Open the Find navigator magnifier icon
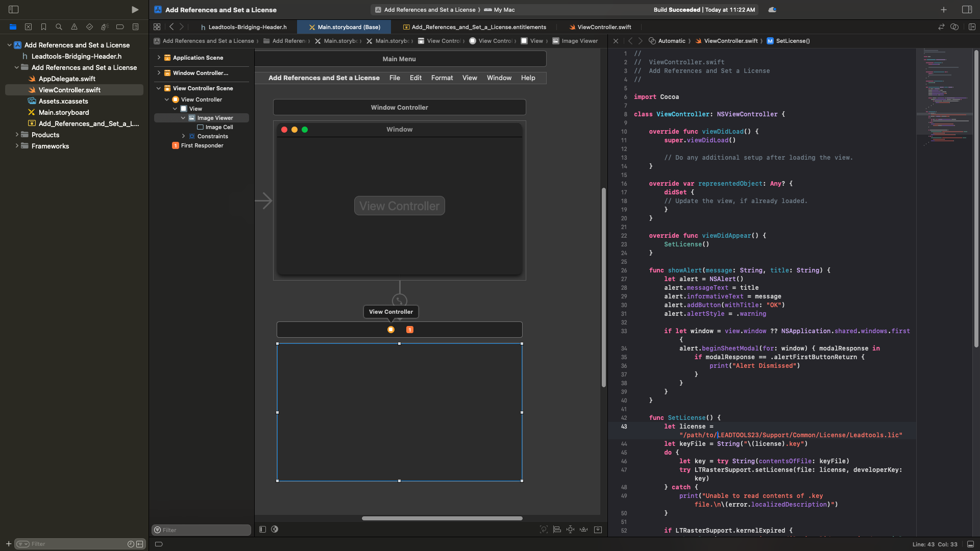Viewport: 980px width, 551px height. tap(59, 27)
